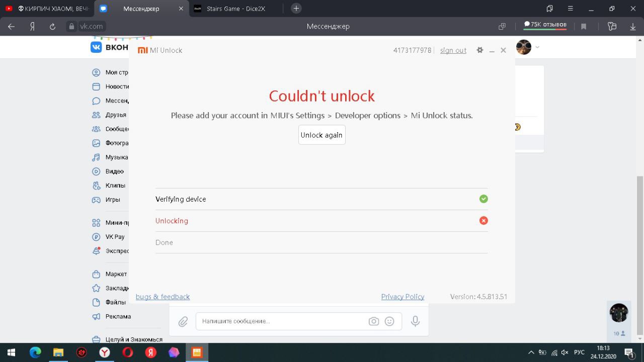Open Видео in VK sidebar
The image size is (644, 362).
[x=108, y=171]
